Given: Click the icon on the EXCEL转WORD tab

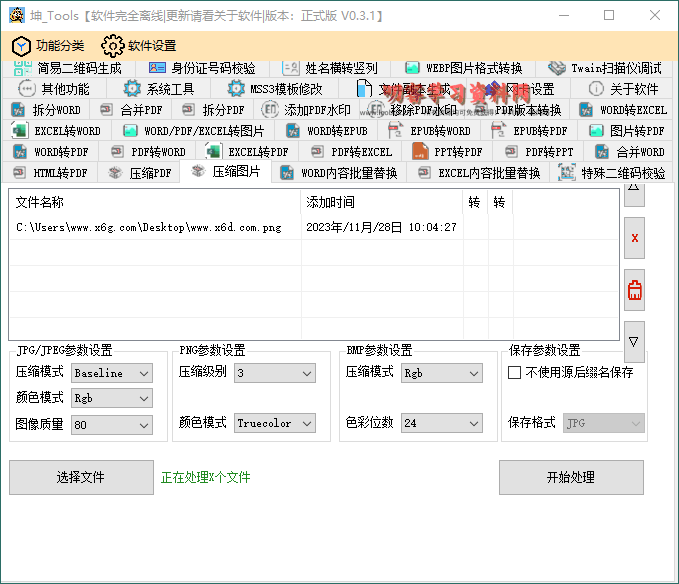Looking at the screenshot, I should (19, 131).
